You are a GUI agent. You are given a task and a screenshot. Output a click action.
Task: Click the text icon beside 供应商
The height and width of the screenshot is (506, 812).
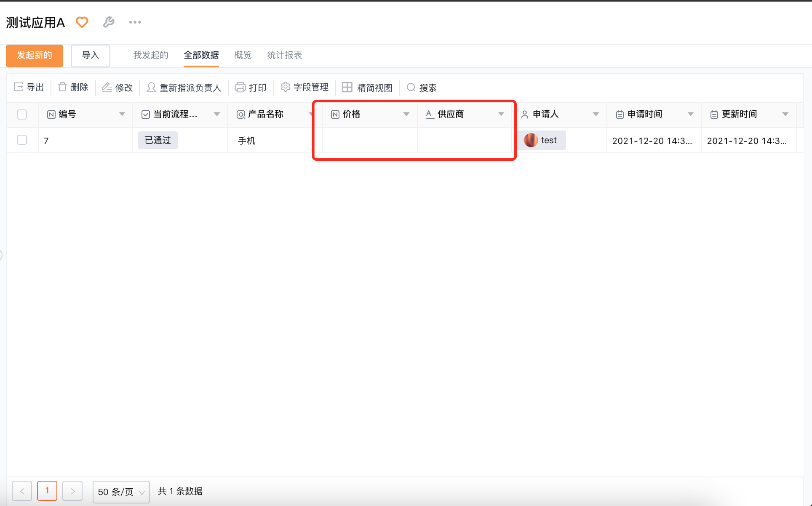(x=430, y=115)
